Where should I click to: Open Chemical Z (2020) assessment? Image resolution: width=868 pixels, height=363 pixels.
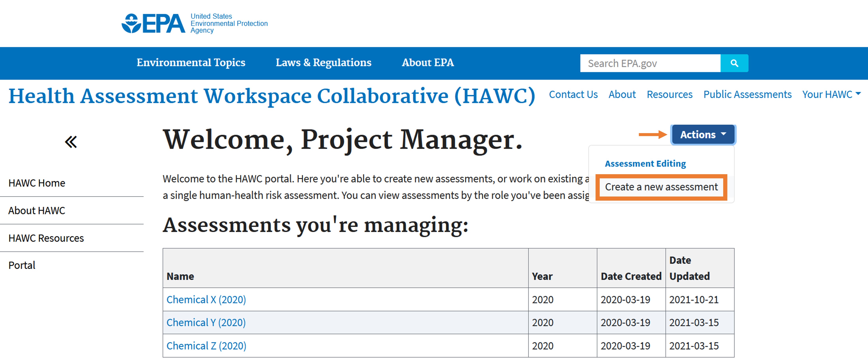tap(206, 346)
